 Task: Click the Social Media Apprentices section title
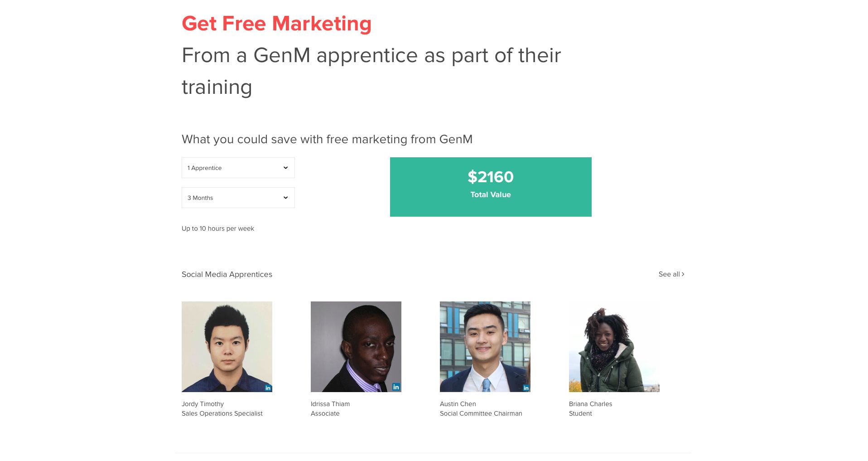coord(227,274)
